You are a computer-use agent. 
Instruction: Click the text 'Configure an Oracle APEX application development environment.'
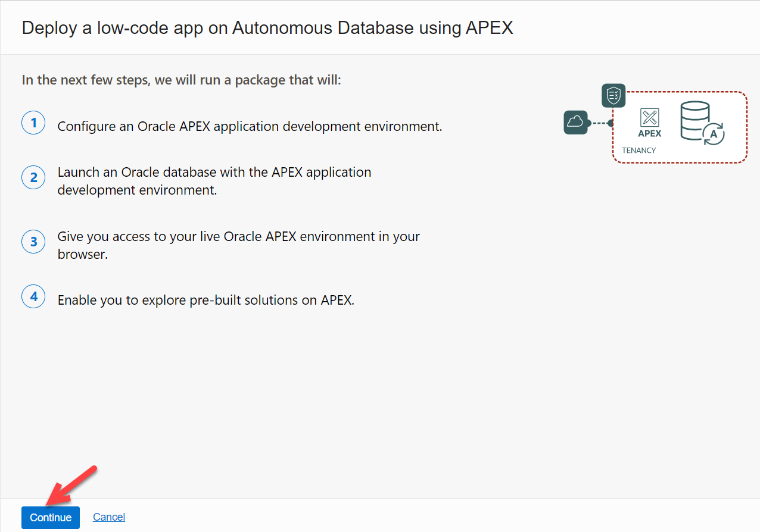250,127
